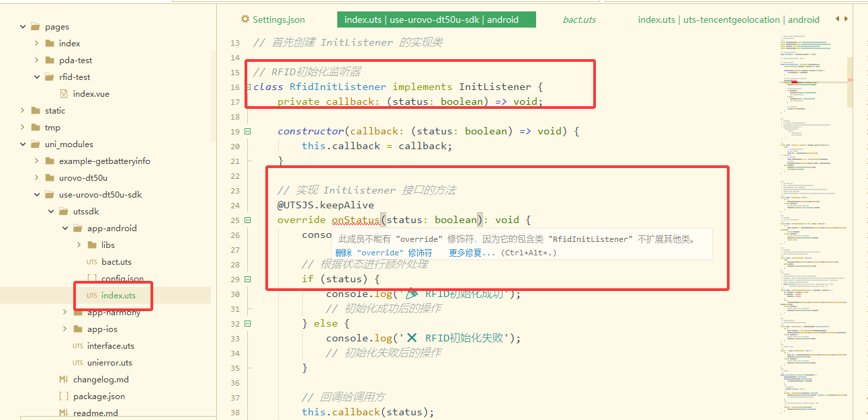Click the folder icon of urovo-dt50u
The height and width of the screenshot is (420, 868).
(49, 178)
